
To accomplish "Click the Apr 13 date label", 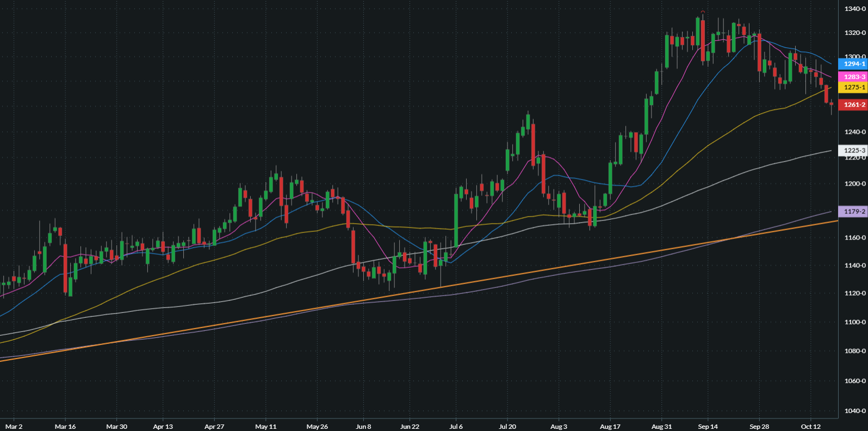I will (x=163, y=427).
